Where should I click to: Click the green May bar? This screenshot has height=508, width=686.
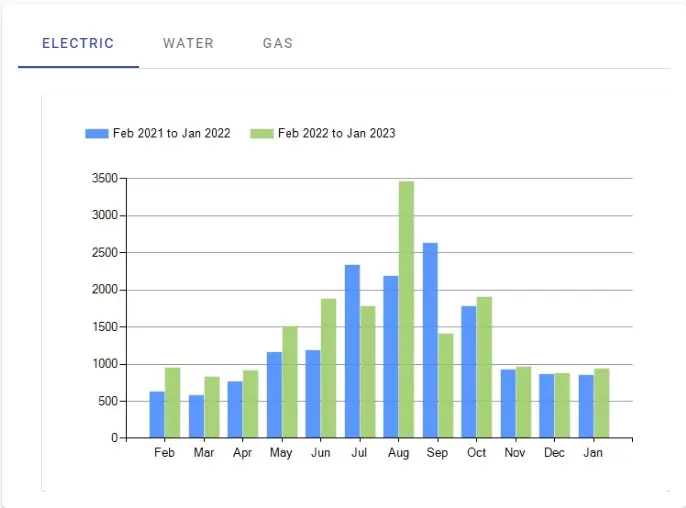[x=289, y=382]
